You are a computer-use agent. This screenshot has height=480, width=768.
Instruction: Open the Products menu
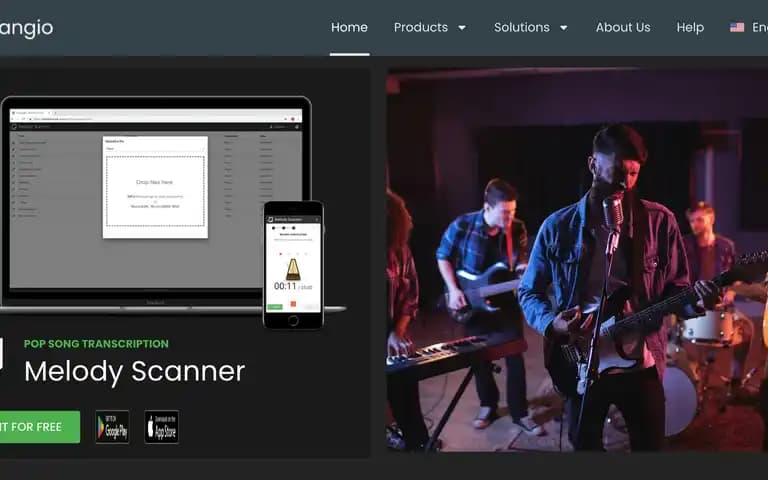[x=421, y=27]
